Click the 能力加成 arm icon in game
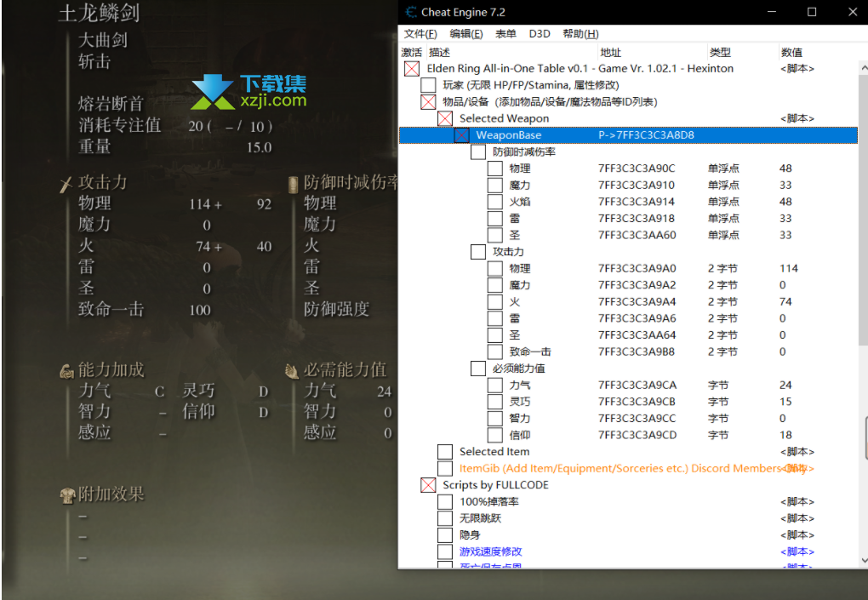 pos(66,371)
